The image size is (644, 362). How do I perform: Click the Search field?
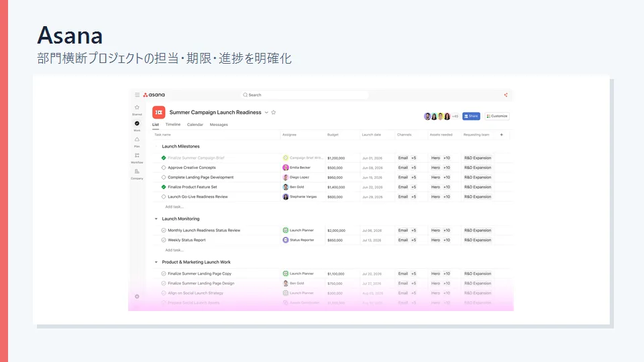[x=305, y=95]
